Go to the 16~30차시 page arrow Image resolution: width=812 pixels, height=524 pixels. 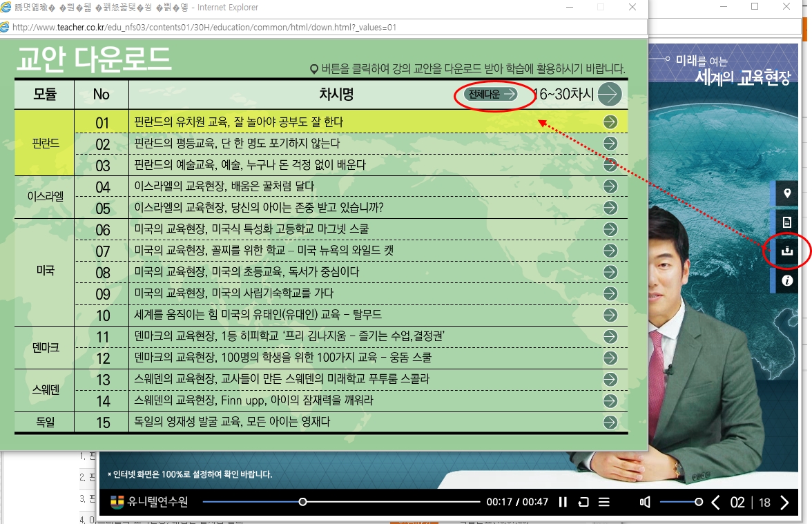point(609,94)
